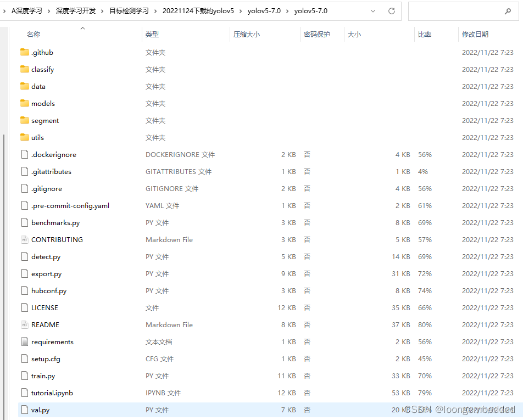Refresh the current folder view
Viewport: 523px width, 420px height.
pyautogui.click(x=392, y=11)
